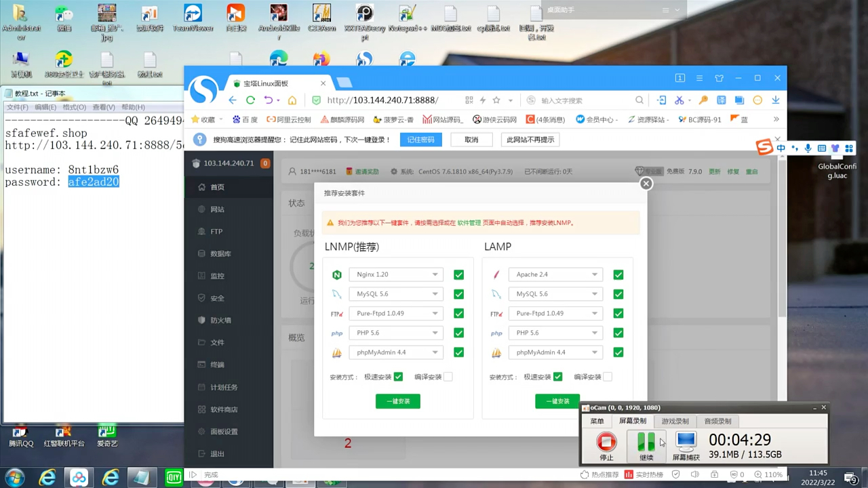Click the oCam screen capture (屏幕捕获) icon
The image size is (868, 488).
point(686,446)
